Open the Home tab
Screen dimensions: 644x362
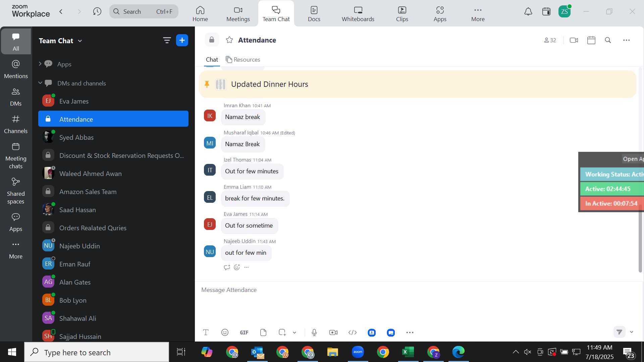tap(200, 14)
